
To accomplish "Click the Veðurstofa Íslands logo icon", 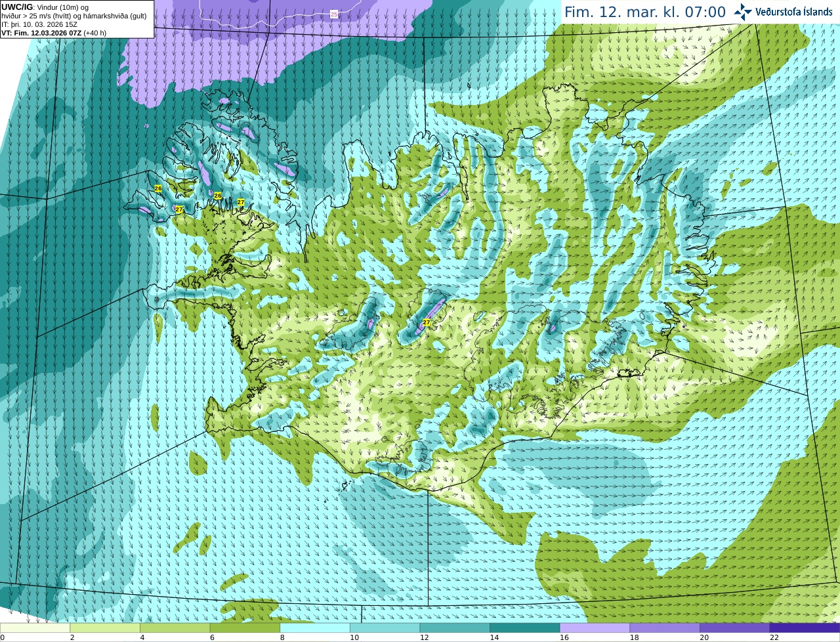I will pyautogui.click(x=743, y=12).
